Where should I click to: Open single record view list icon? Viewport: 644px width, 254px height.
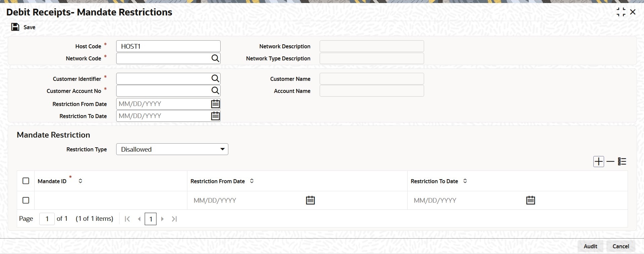tap(622, 162)
